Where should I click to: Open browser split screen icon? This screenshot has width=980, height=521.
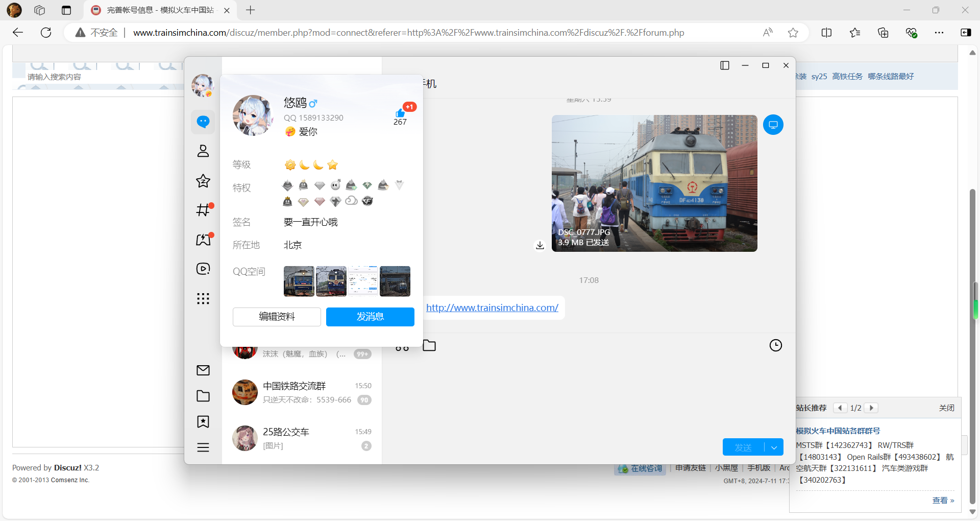(x=826, y=33)
